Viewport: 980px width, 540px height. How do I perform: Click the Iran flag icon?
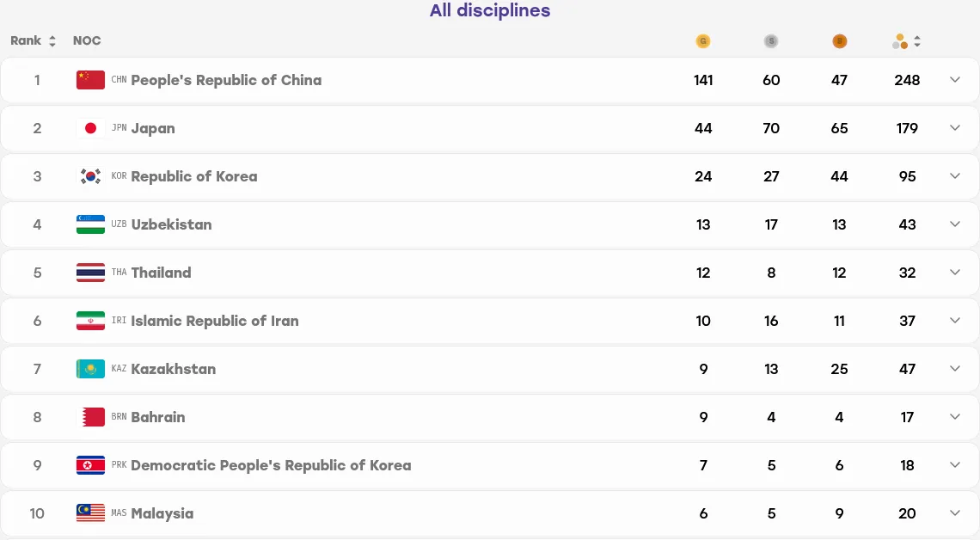(90, 321)
